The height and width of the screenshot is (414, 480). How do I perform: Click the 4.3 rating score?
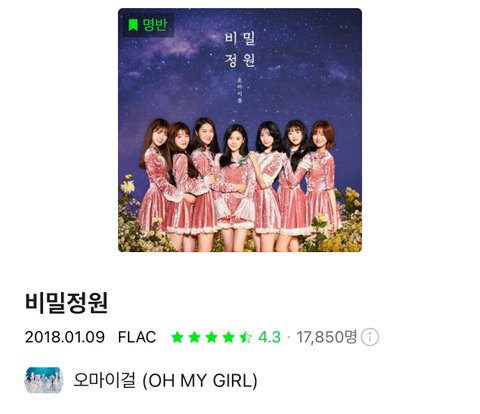[x=269, y=337]
